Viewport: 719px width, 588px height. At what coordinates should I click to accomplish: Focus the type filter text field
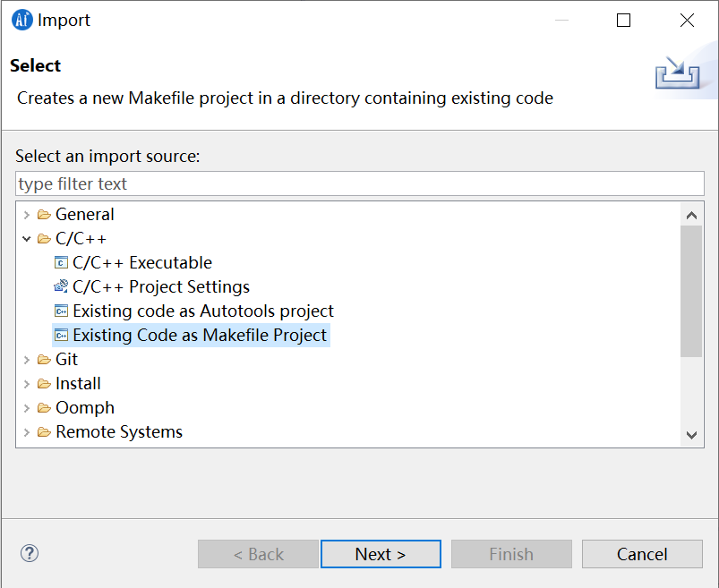tap(359, 183)
